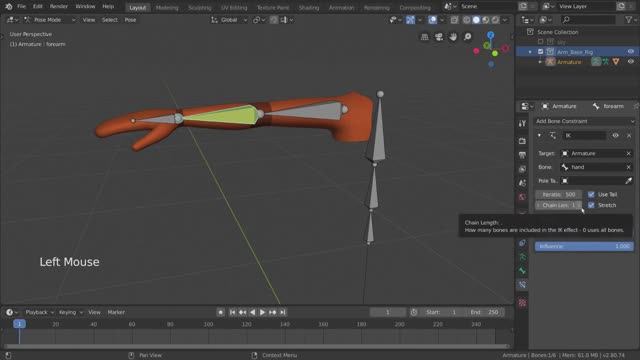Collapse the IK constraint panel
The image size is (640, 360).
539,136
